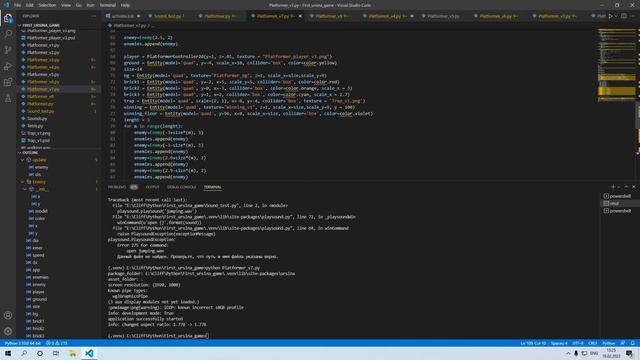Maximize the terminal panel size
This screenshot has height=360, width=640.
pos(626,187)
